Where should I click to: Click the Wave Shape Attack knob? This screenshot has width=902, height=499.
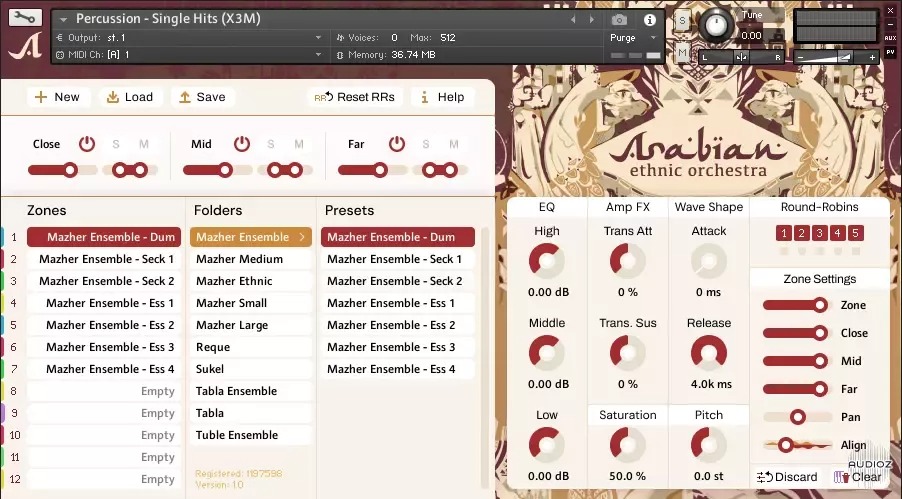[709, 261]
